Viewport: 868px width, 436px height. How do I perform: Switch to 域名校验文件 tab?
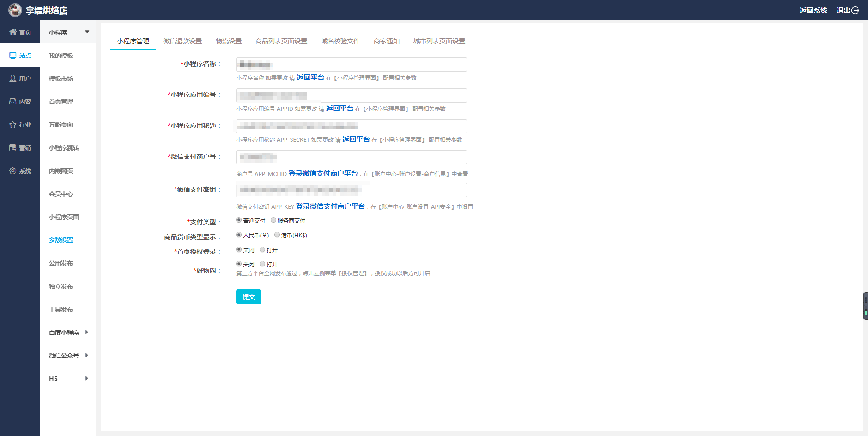pos(340,41)
